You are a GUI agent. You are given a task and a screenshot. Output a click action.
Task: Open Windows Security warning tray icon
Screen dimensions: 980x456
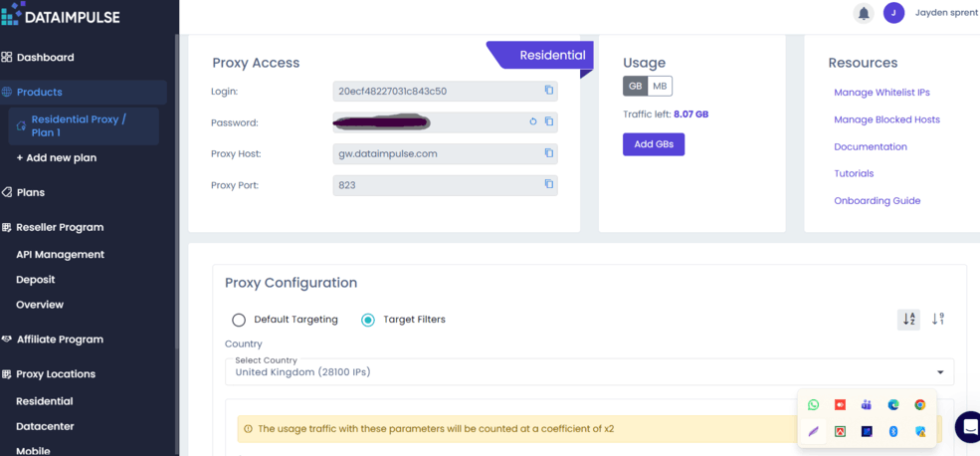[x=920, y=431]
